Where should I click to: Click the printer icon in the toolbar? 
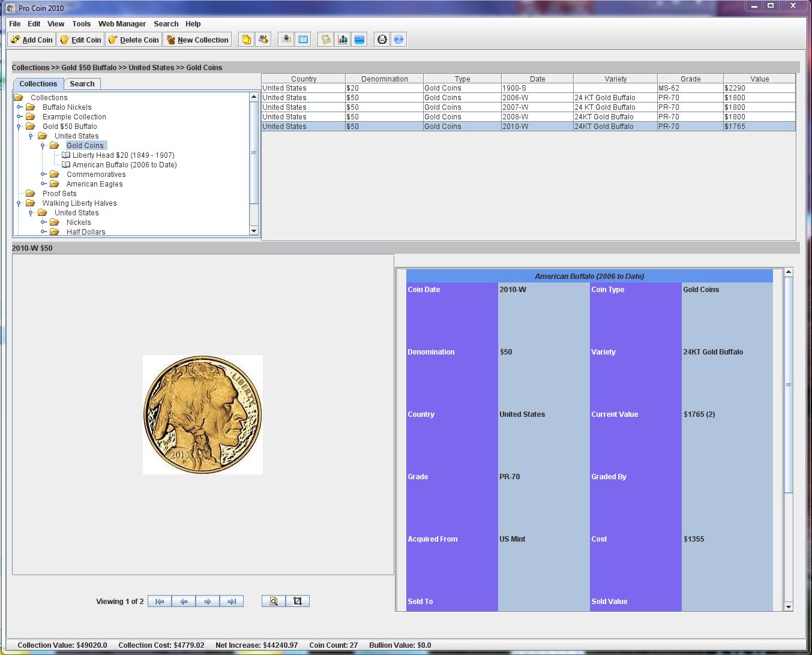tap(382, 40)
